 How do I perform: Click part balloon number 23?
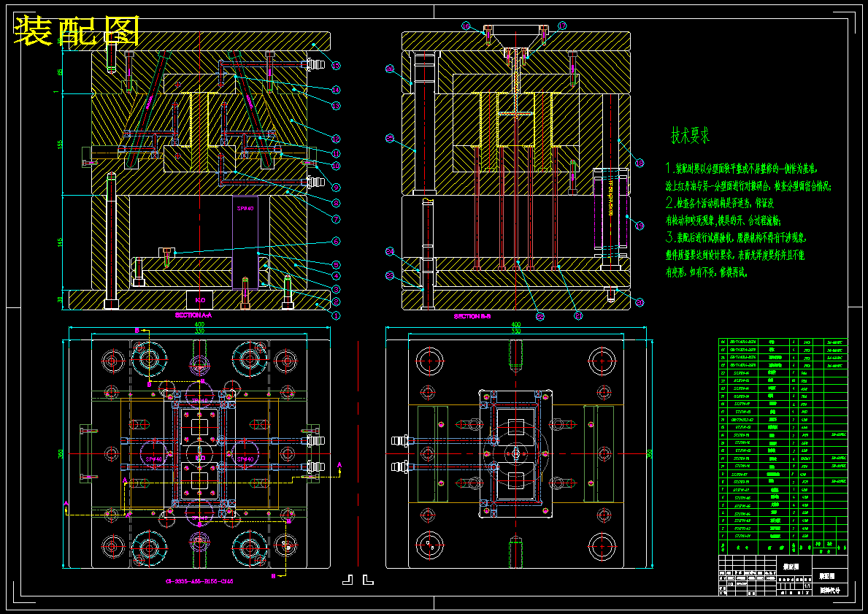[x=390, y=275]
